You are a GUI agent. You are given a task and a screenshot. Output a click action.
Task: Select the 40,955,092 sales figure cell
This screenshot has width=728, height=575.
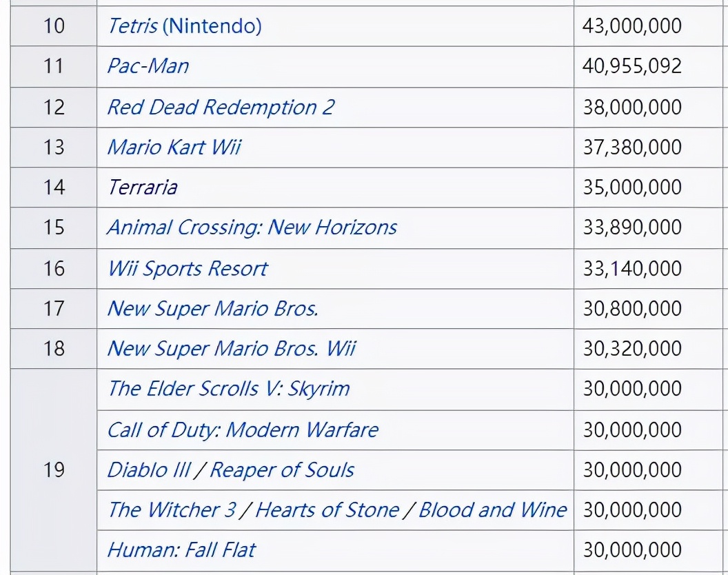tap(631, 66)
